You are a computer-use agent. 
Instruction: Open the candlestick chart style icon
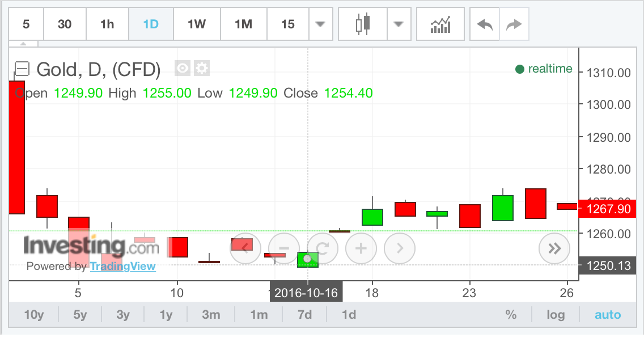click(x=362, y=24)
